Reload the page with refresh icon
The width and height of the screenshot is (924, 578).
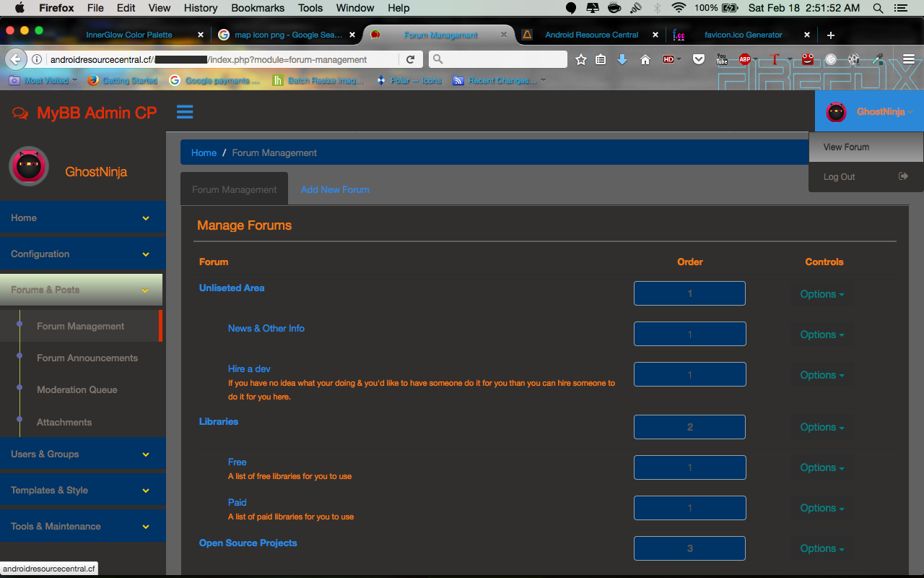tap(410, 60)
